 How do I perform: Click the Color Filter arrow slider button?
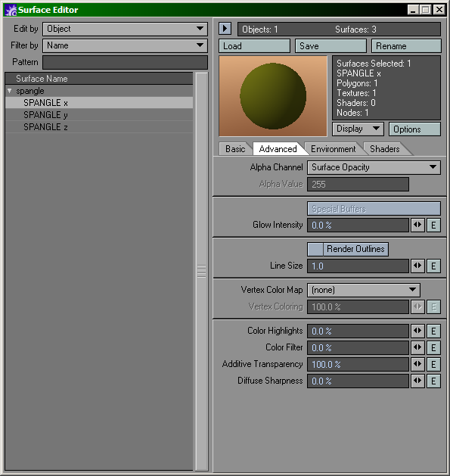417,347
